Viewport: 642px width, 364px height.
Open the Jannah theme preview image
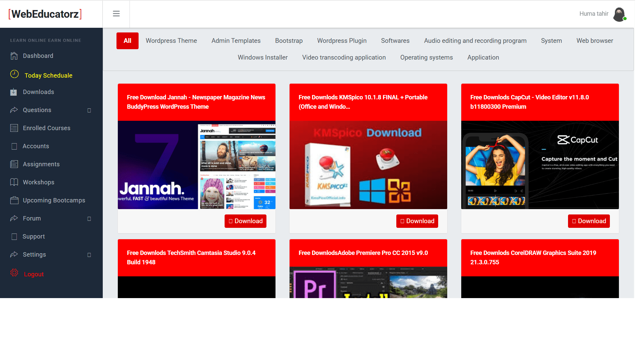point(196,165)
